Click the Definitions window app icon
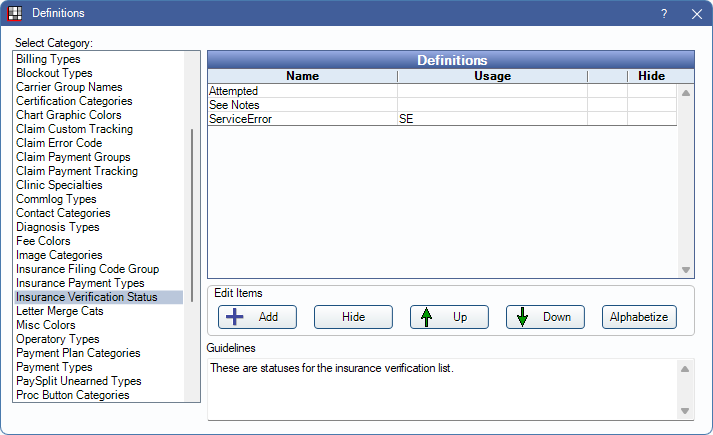 pos(14,14)
